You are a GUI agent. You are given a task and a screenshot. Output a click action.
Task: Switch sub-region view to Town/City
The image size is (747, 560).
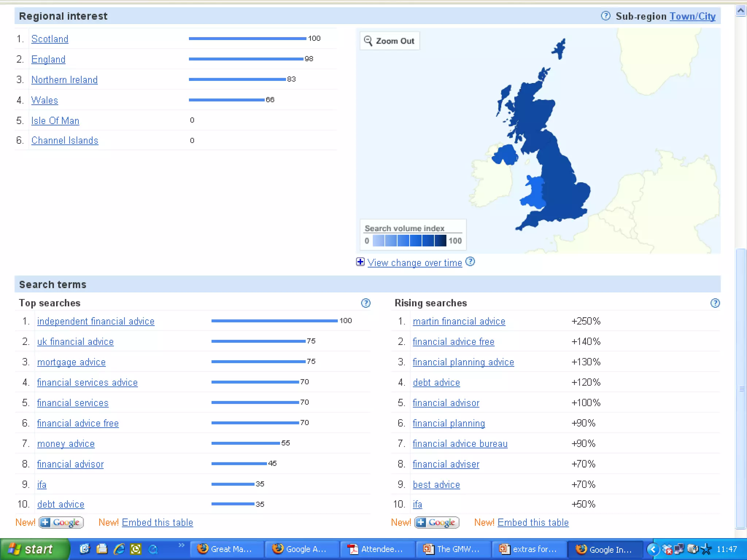tap(692, 16)
